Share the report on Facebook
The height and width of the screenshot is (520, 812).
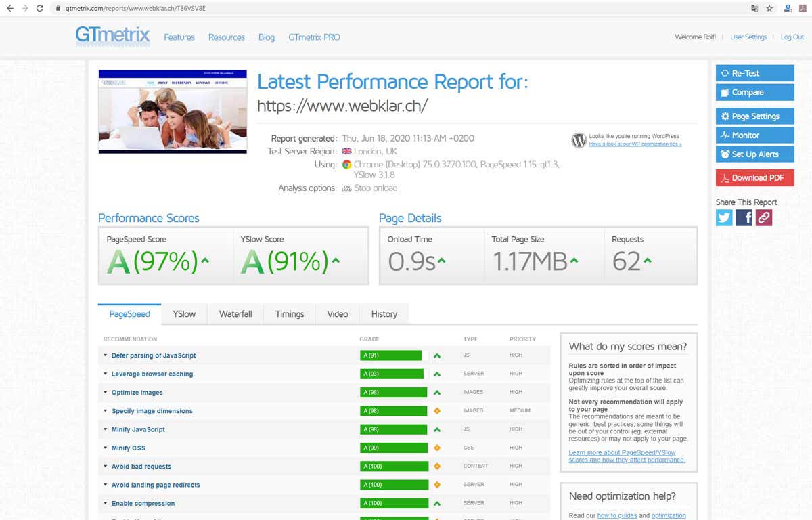(744, 217)
